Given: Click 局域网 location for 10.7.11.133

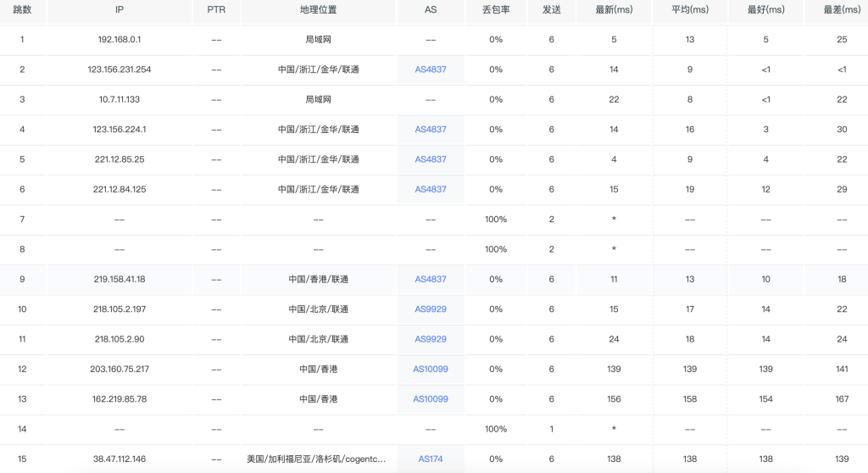Looking at the screenshot, I should click(x=319, y=99).
